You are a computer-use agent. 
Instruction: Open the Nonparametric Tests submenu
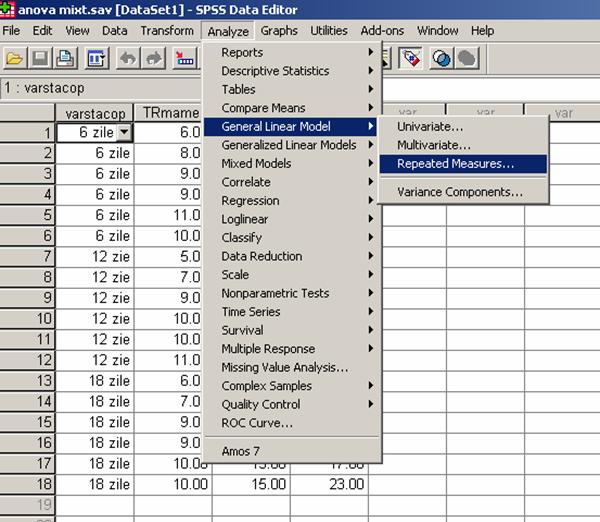tap(291, 293)
